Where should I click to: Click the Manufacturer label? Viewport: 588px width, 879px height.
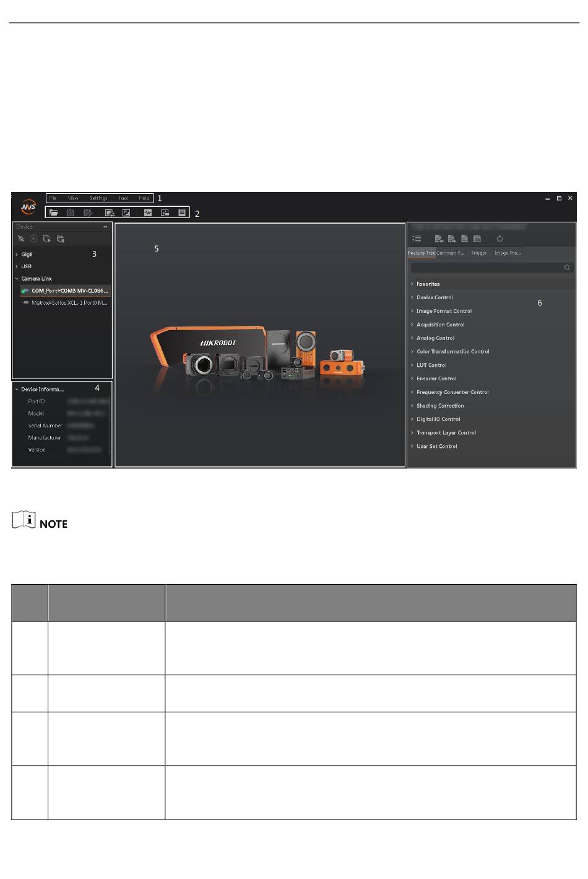[x=45, y=438]
